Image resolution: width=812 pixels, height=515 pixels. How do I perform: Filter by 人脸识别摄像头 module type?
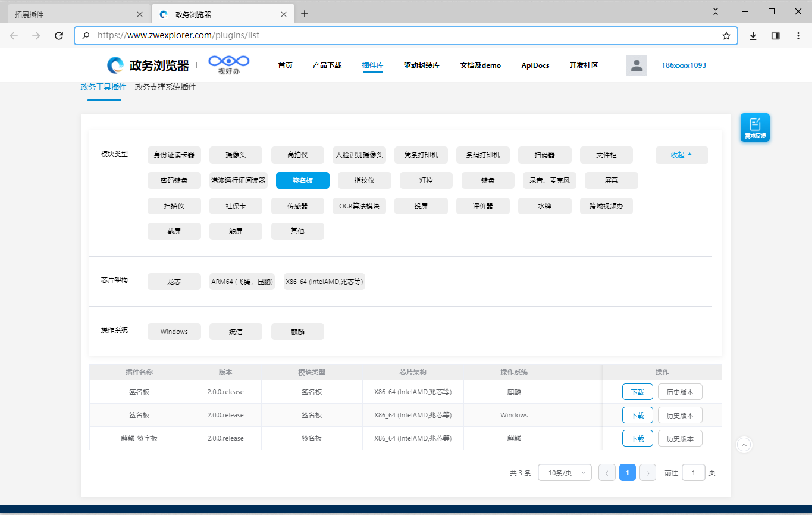click(x=359, y=155)
